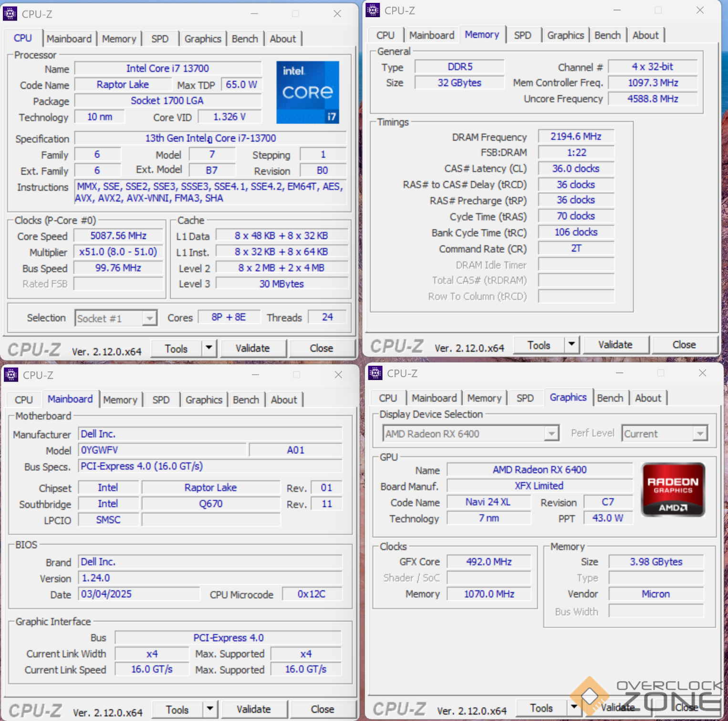Click the Intel Core i7 logo badge
Image resolution: width=728 pixels, height=721 pixels.
point(308,92)
